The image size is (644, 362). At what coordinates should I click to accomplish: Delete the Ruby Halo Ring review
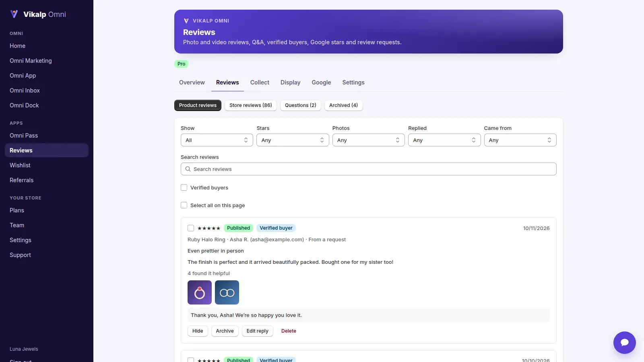[x=289, y=331]
